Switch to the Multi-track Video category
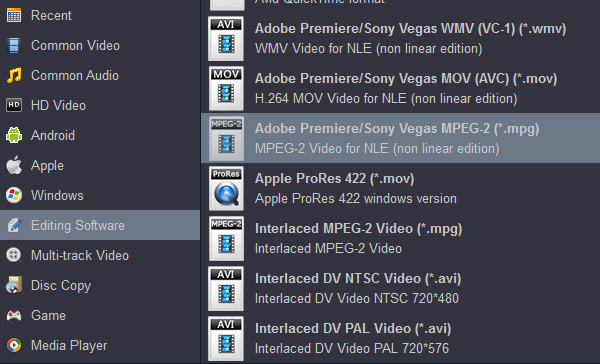This screenshot has height=364, width=600. pos(100,255)
